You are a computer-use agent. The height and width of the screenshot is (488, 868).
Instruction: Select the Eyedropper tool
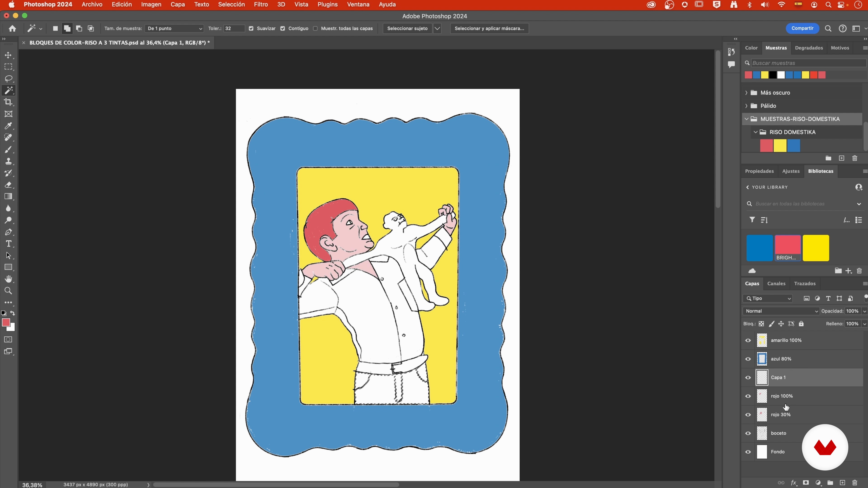click(x=8, y=126)
